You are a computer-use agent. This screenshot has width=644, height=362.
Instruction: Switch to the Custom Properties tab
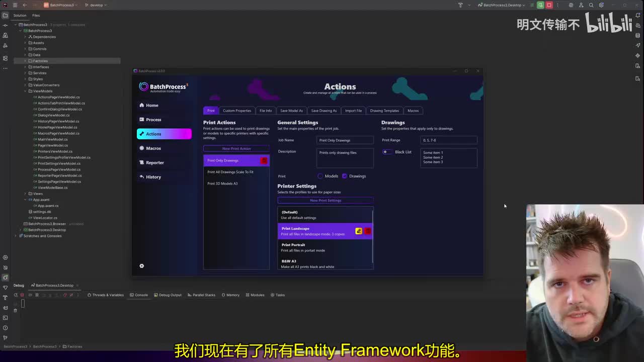(237, 111)
